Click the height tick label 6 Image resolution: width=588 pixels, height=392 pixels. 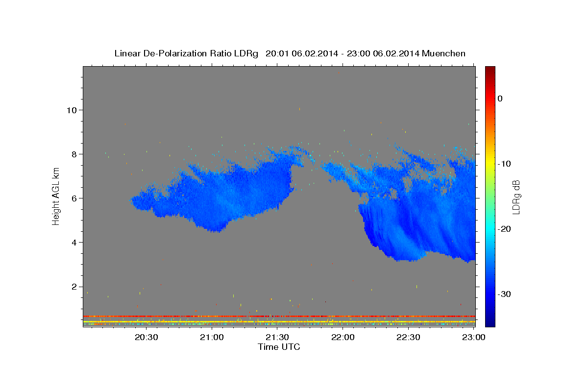coord(73,198)
